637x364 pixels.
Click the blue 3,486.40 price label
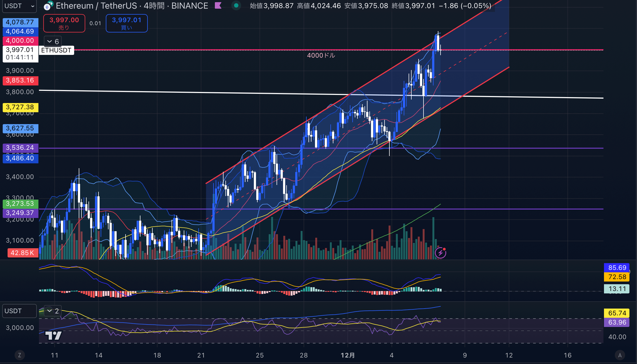click(x=20, y=158)
